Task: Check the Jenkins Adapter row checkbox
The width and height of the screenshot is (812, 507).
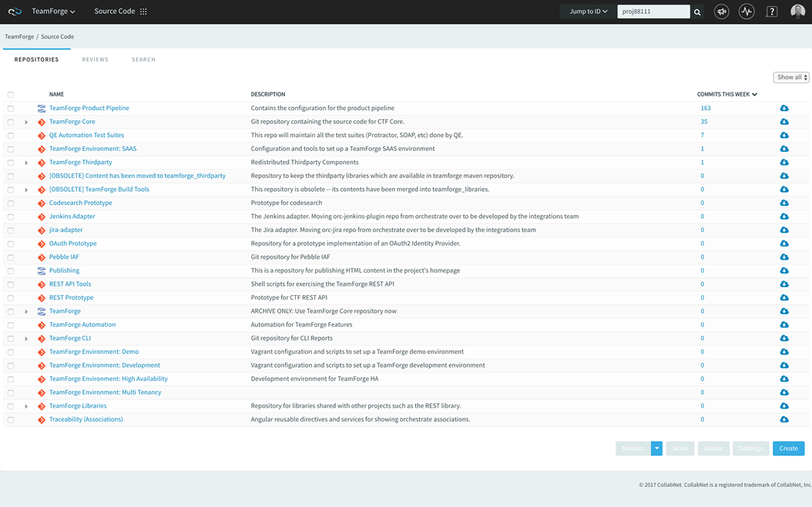Action: point(10,217)
